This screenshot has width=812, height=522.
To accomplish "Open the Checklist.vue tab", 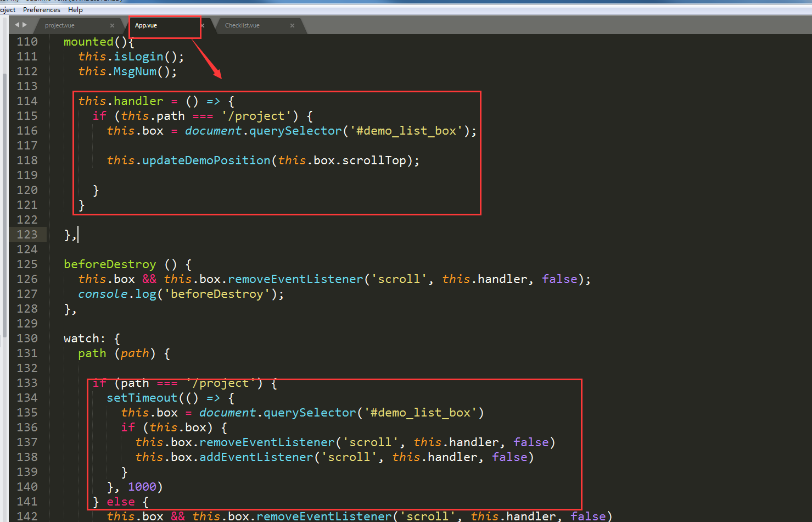I will coord(242,25).
